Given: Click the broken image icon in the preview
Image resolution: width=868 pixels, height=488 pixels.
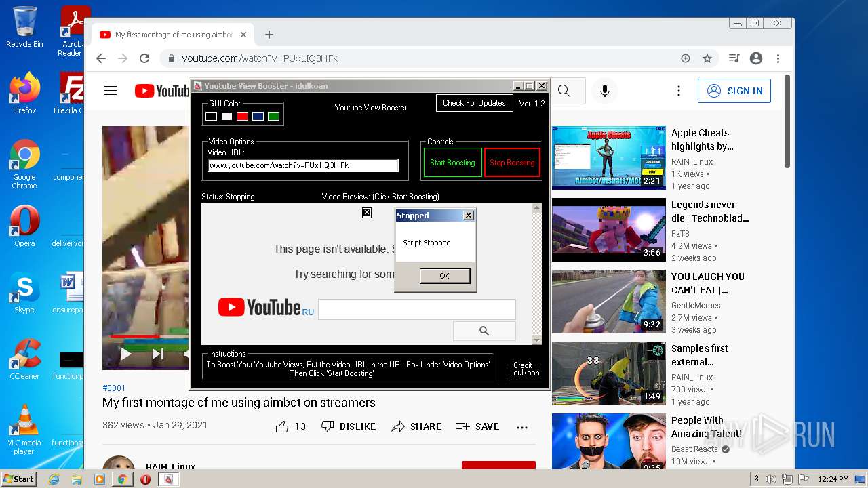Looking at the screenshot, I should pyautogui.click(x=367, y=213).
